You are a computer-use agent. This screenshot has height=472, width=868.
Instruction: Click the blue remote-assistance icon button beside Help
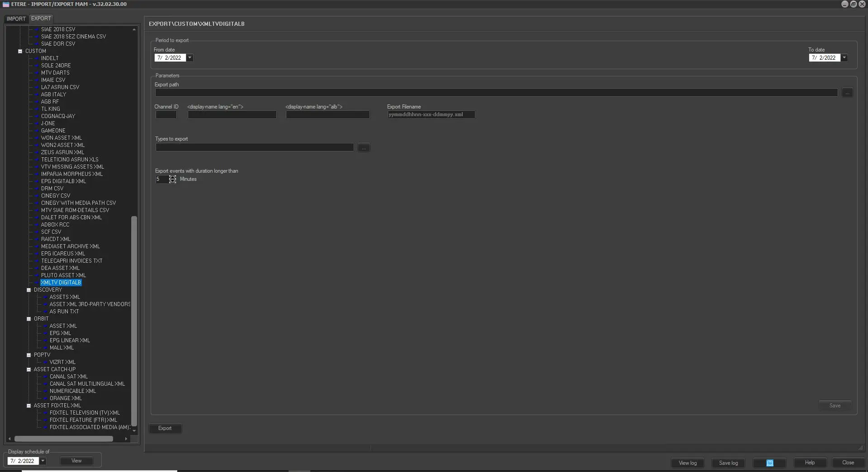769,463
